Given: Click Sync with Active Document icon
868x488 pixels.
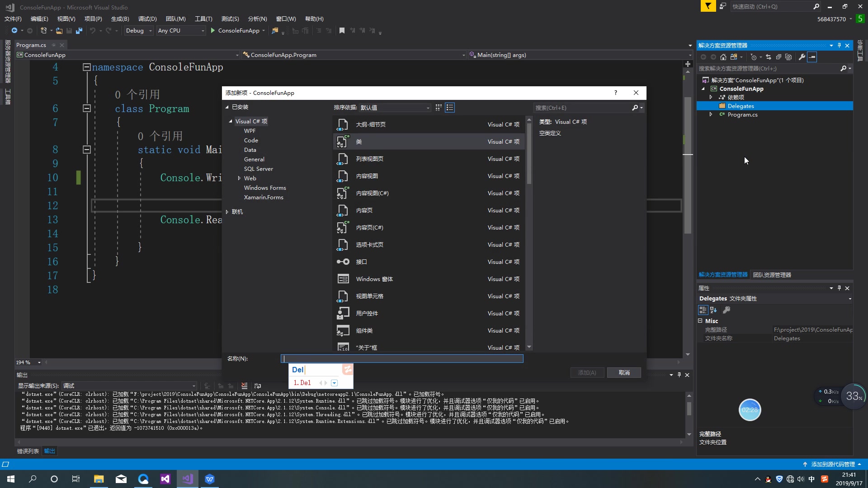Looking at the screenshot, I should (768, 57).
